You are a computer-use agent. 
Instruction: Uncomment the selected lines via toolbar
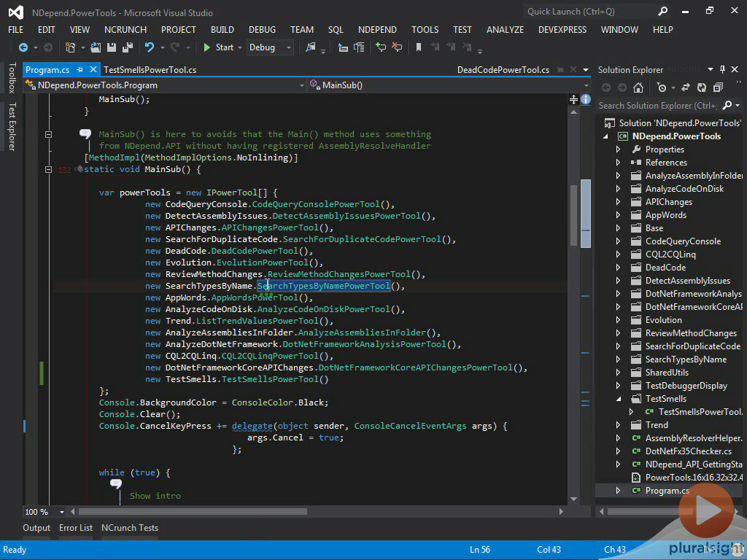[x=397, y=47]
